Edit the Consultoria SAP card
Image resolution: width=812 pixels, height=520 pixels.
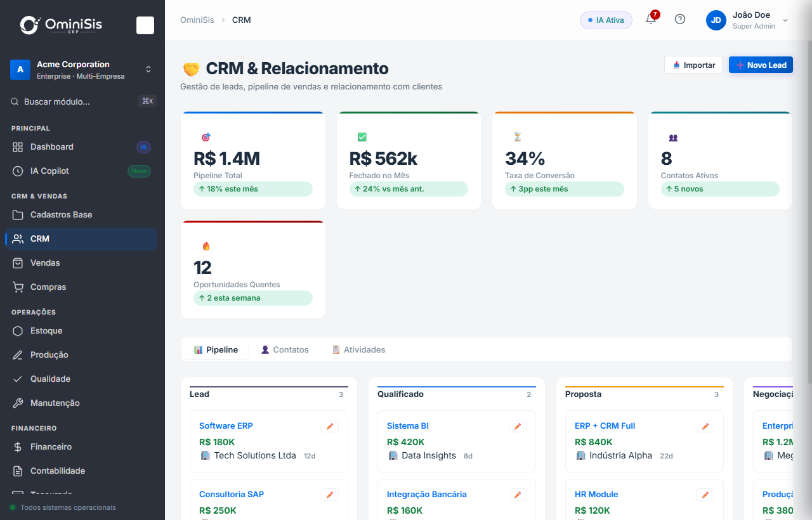330,495
